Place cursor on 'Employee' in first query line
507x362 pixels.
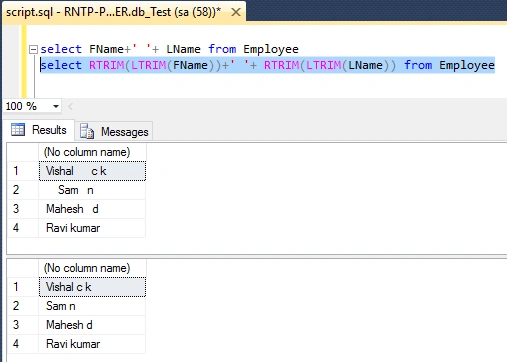[x=271, y=49]
